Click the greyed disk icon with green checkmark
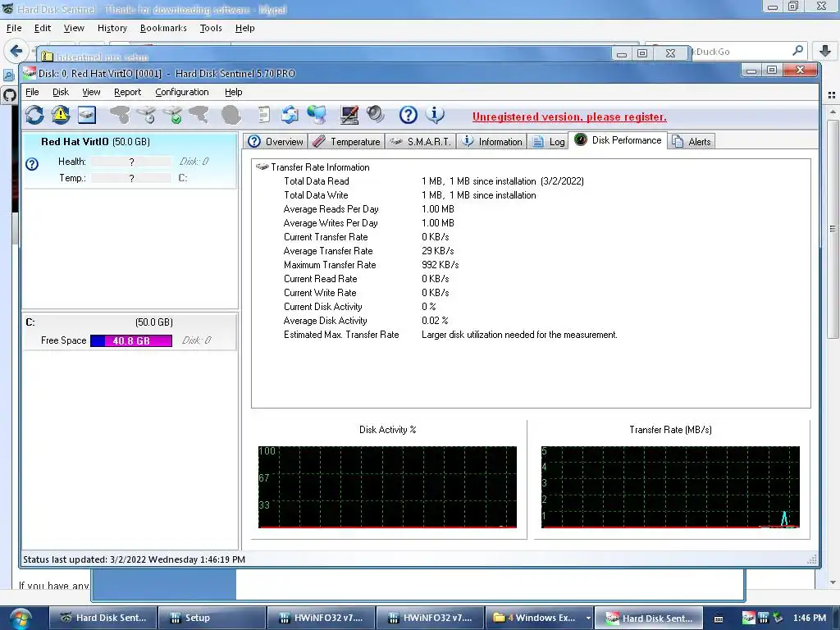 point(173,115)
